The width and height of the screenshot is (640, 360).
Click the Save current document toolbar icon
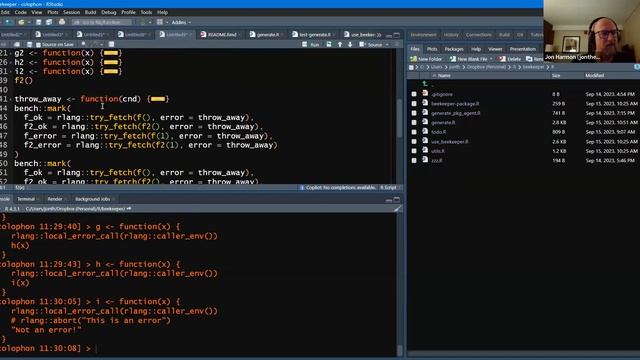click(x=38, y=22)
